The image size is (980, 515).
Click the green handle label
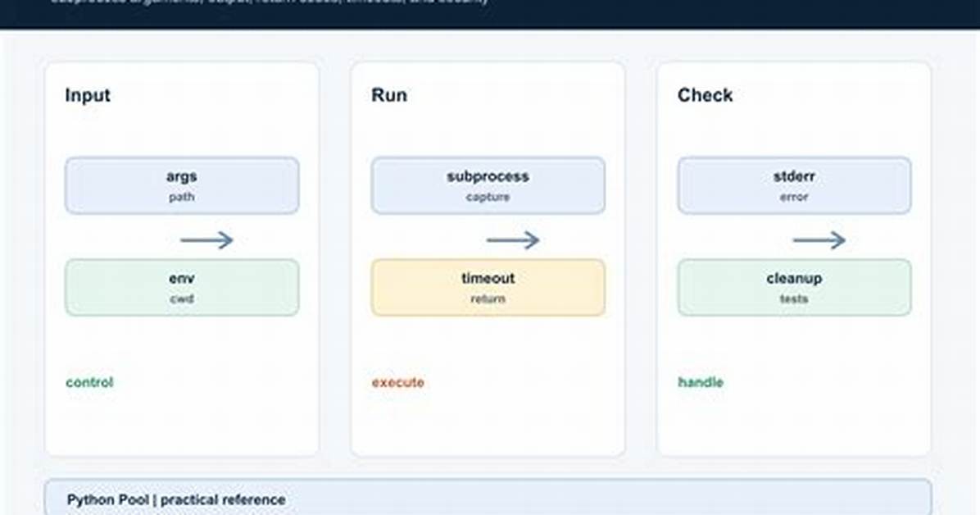tap(701, 382)
